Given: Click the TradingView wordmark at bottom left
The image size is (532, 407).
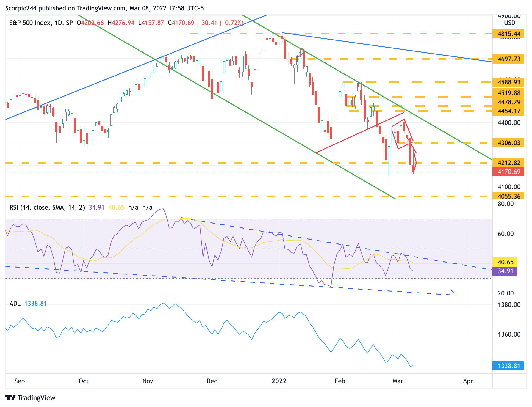Looking at the screenshot, I should (36, 398).
